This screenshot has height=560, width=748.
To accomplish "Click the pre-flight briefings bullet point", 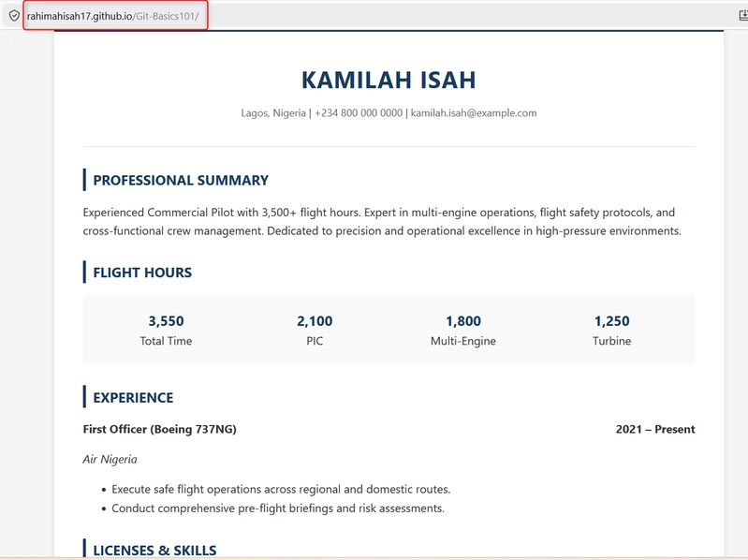I will 278,508.
